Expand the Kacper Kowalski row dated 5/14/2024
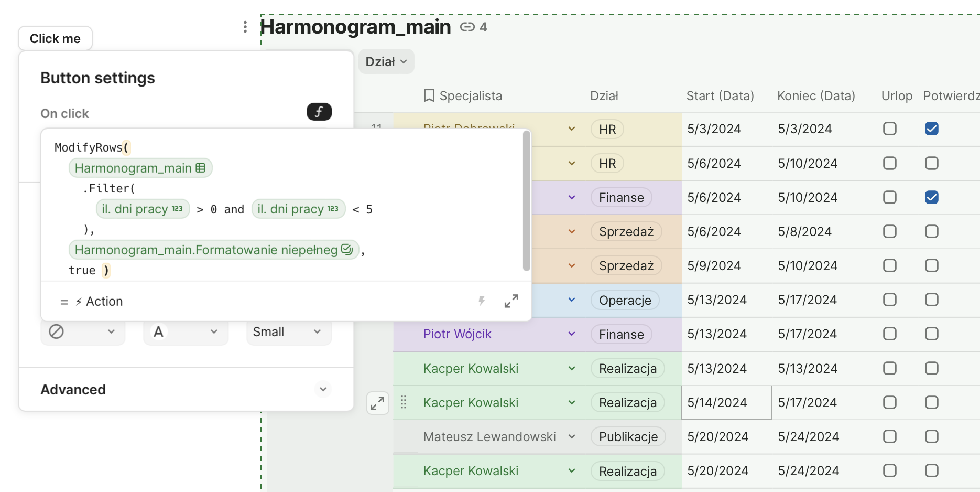Screen dimensions: 980x492 click(x=377, y=403)
